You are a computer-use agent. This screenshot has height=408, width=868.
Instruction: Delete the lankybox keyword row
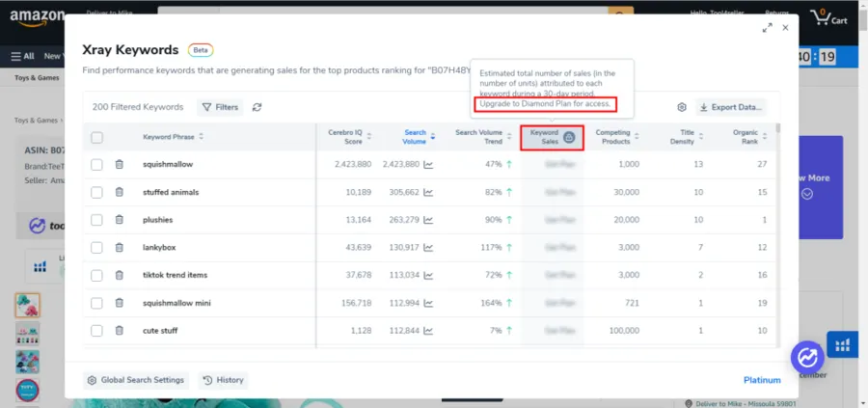(119, 248)
